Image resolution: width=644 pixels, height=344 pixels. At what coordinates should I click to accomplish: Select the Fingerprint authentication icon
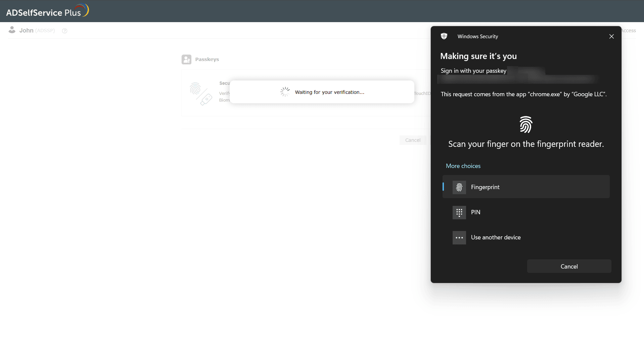[x=459, y=187]
